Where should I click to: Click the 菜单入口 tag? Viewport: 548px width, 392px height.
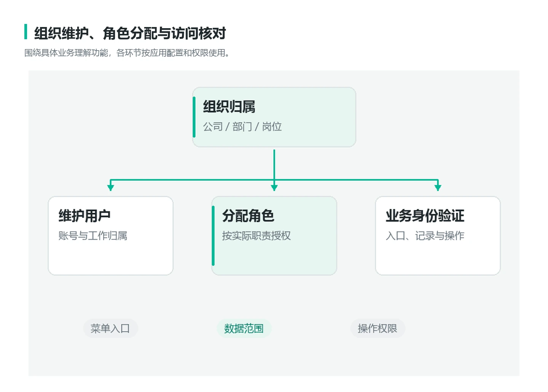[x=110, y=328]
